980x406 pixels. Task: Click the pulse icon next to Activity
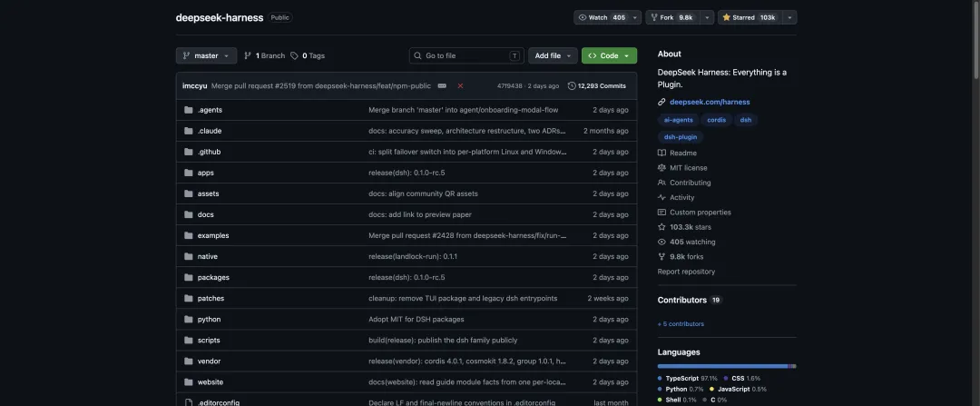[661, 198]
